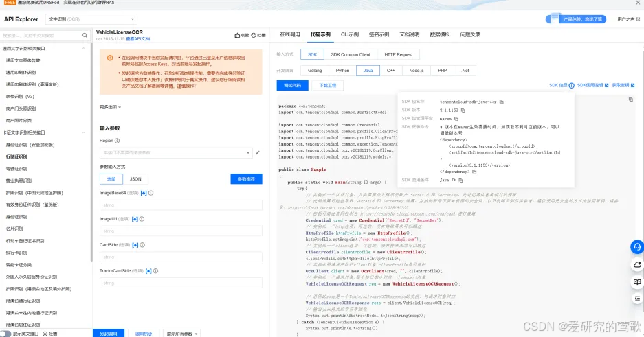
Task: Click the info icon next to Region
Action: tap(117, 141)
